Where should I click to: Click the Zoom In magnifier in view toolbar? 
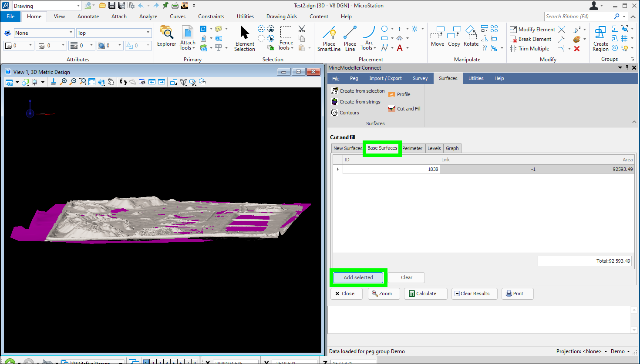(64, 82)
